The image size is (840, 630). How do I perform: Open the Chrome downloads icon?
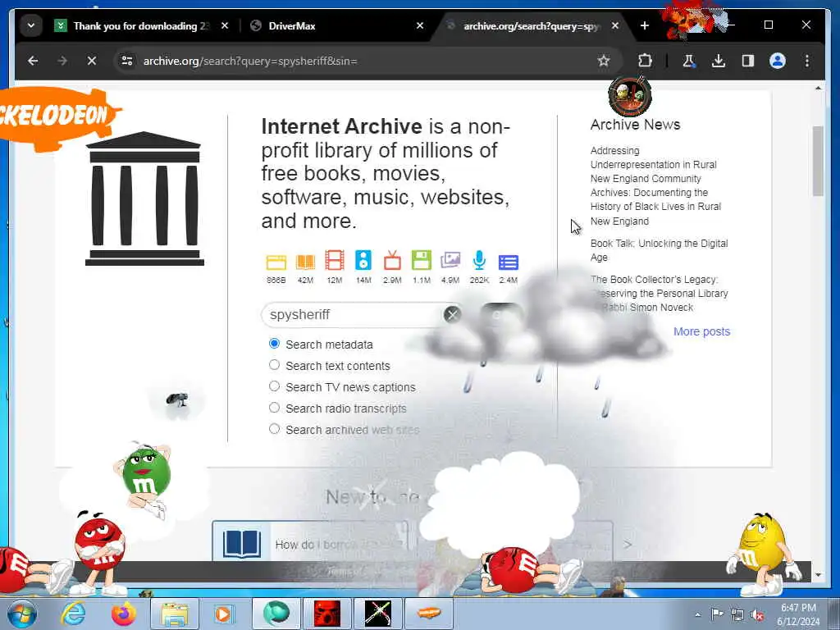719,61
